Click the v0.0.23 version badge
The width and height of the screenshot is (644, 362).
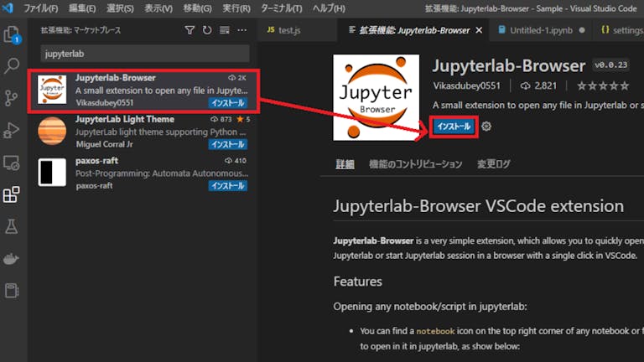[610, 65]
